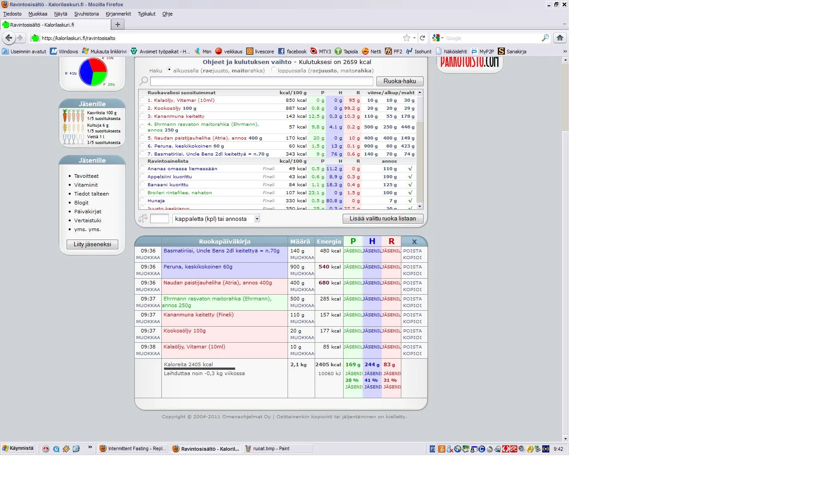Click the home icon in the toolbar
Screen dimensions: 840x504
click(560, 38)
